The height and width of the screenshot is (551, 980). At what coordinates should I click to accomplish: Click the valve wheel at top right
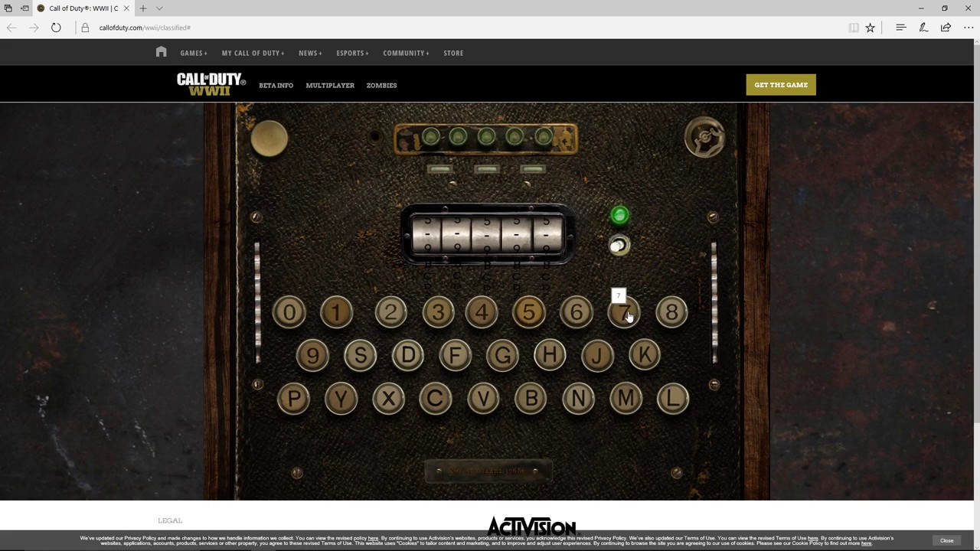(704, 137)
